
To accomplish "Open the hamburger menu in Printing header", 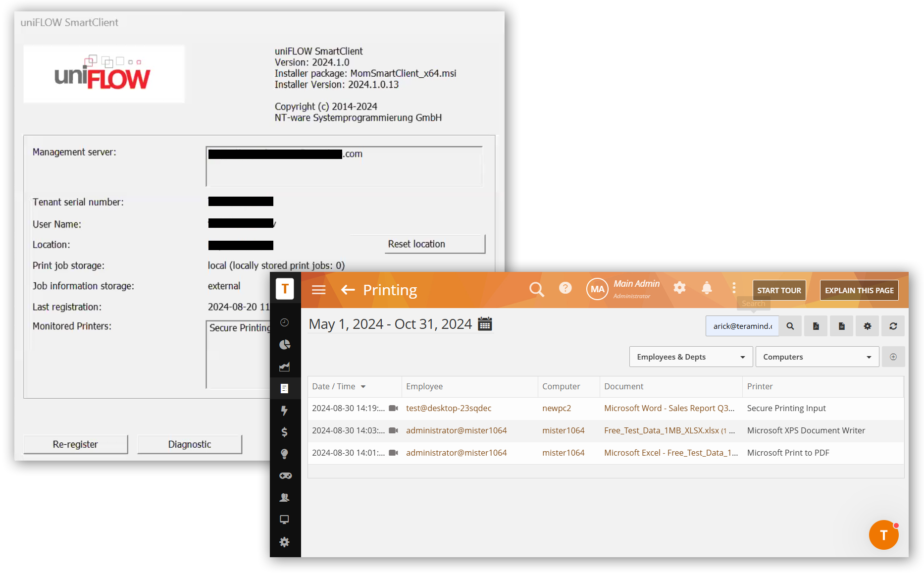I will [x=318, y=290].
